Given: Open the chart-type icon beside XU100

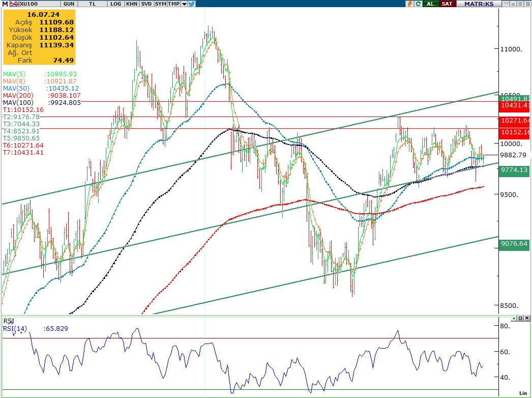Looking at the screenshot, I should 14,4.
